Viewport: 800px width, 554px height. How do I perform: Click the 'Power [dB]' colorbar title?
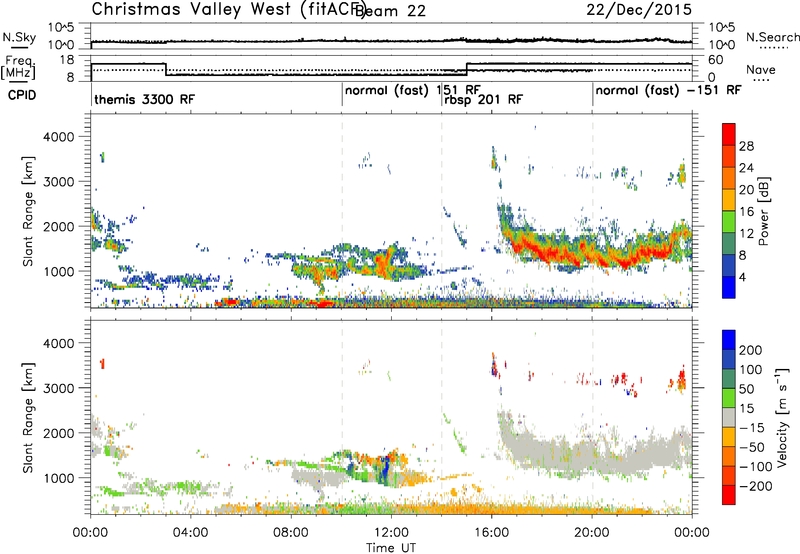pos(764,211)
